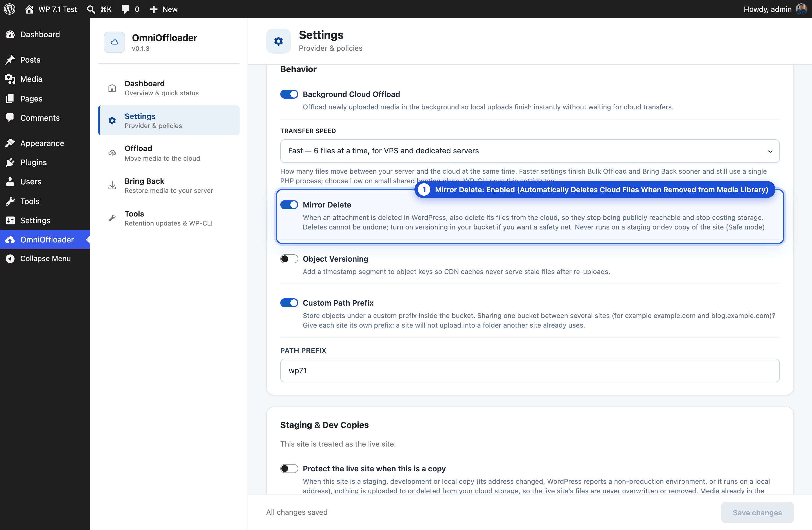This screenshot has height=530, width=812.
Task: Visit site via the home icon
Action: [x=29, y=9]
